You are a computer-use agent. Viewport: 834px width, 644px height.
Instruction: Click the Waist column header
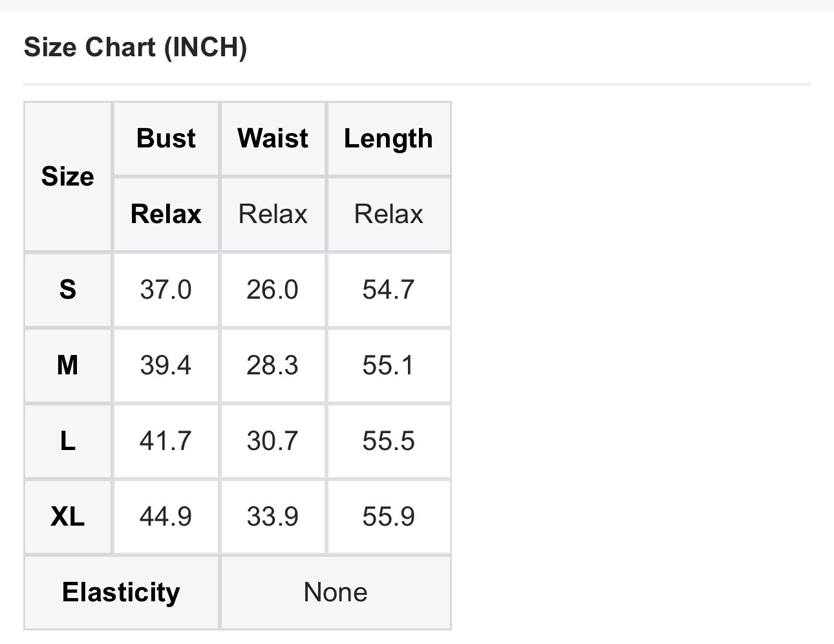pos(273,138)
